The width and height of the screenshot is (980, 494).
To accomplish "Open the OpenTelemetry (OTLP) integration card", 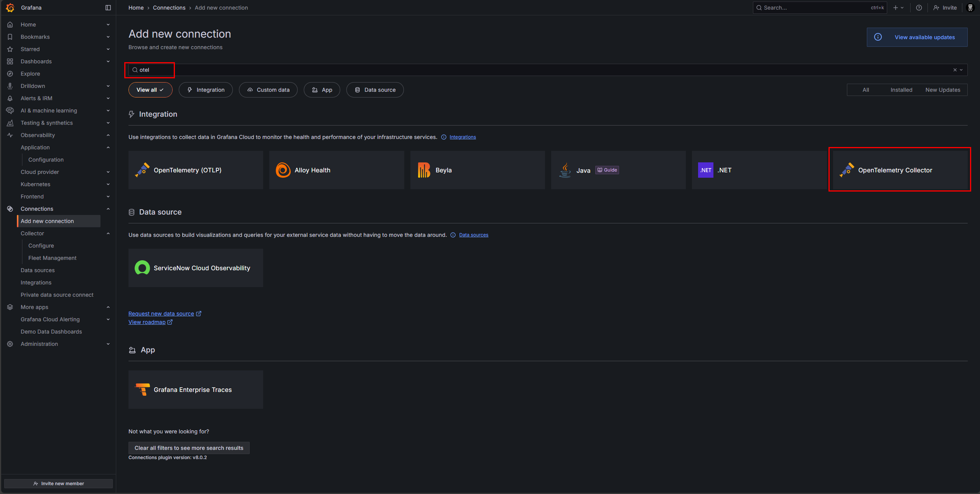I will (x=196, y=170).
